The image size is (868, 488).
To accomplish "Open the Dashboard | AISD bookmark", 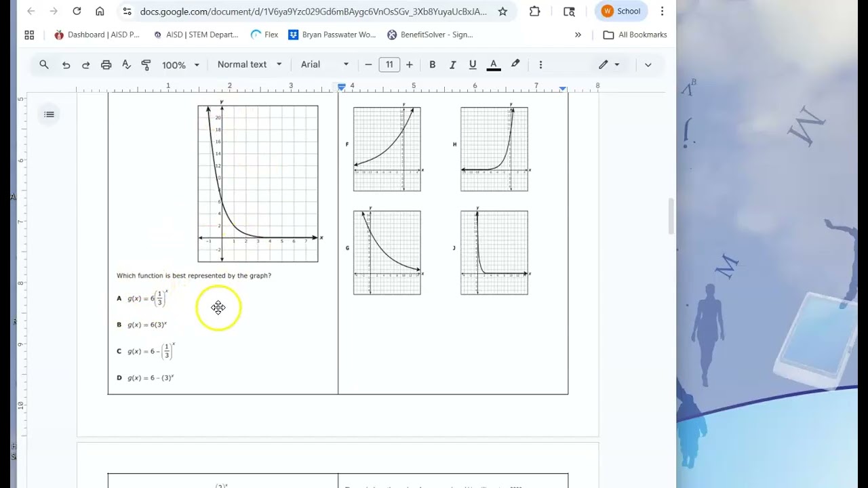I will click(x=97, y=35).
